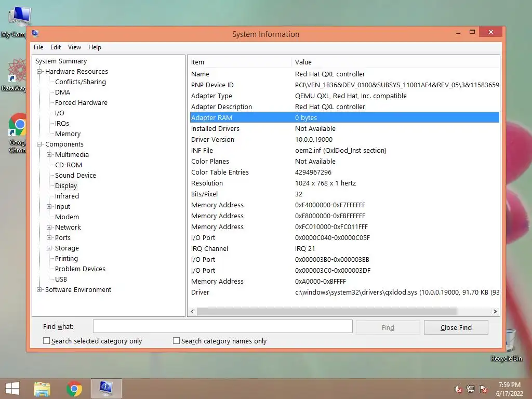The image size is (532, 399).
Task: Select Forced Hardware in the tree
Action: (x=81, y=102)
